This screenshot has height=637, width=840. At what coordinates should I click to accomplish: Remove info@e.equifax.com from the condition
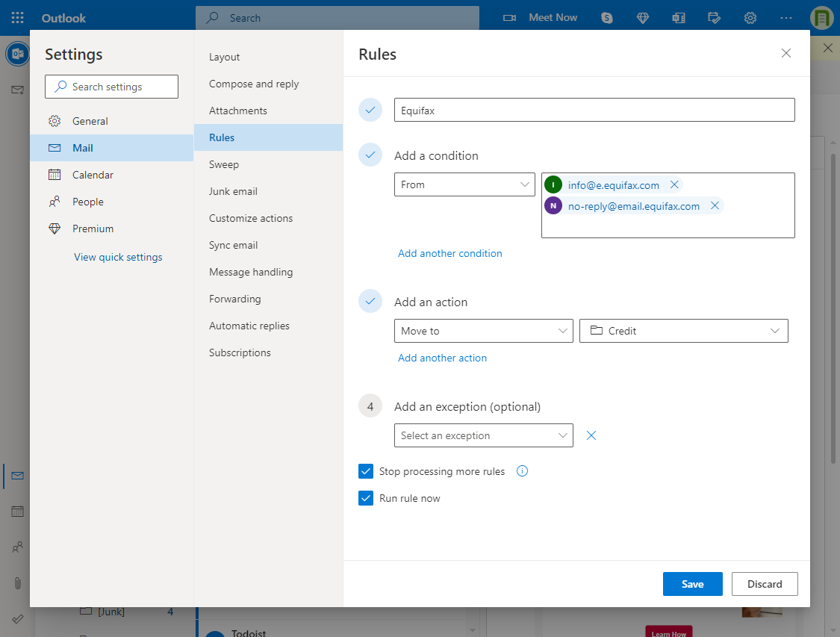674,185
